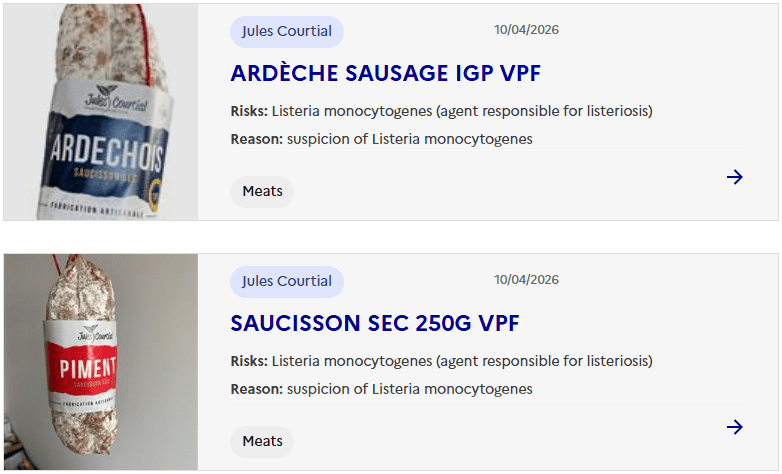Image resolution: width=782 pixels, height=474 pixels.
Task: Click Jules Courtial tag on Saucisson Sec card
Action: tap(287, 281)
